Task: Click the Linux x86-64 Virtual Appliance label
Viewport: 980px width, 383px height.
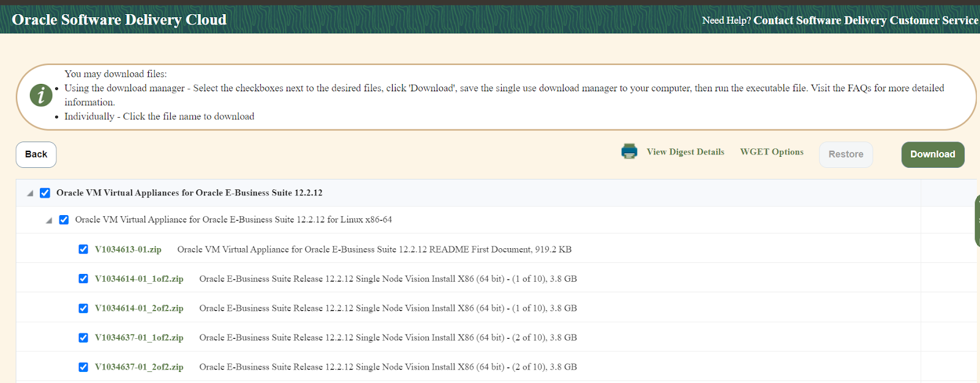Action: pyautogui.click(x=233, y=219)
